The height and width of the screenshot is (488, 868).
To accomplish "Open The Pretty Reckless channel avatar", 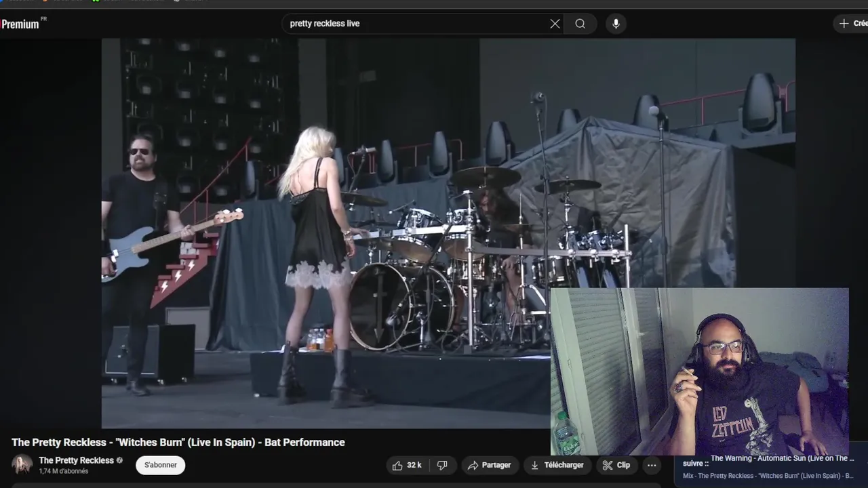I will pos(22,464).
